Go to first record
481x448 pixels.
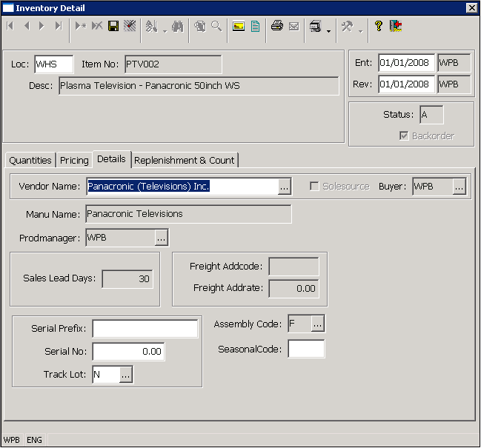tap(10, 26)
